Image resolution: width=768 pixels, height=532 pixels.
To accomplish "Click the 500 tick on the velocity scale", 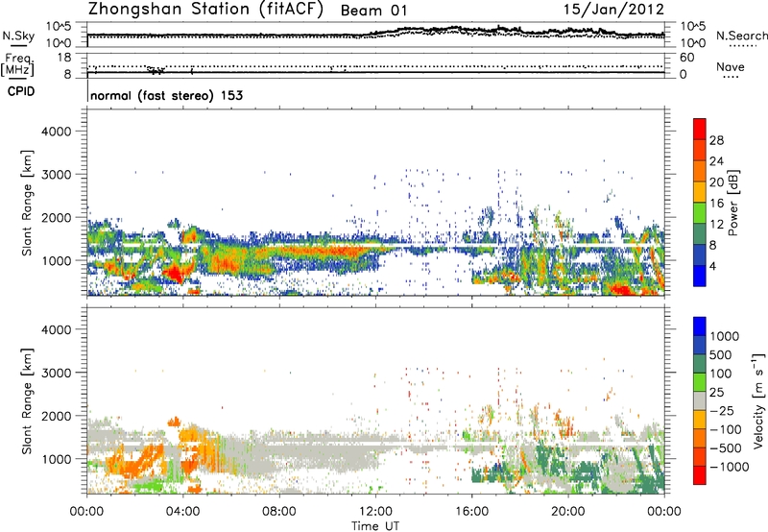I will click(721, 354).
